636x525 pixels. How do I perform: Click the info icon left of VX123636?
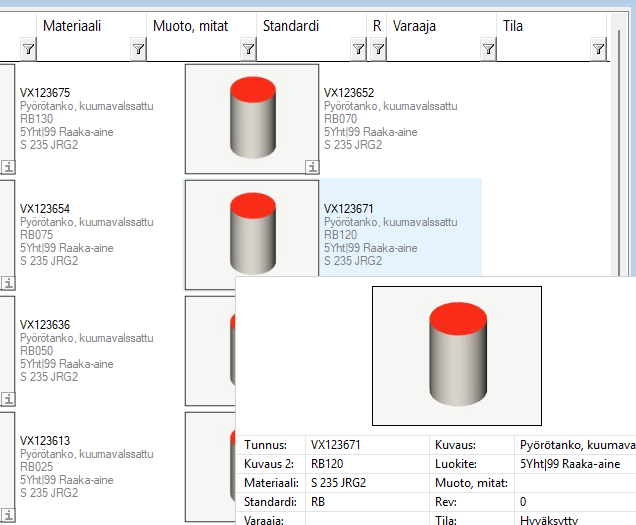pyautogui.click(x=8, y=399)
